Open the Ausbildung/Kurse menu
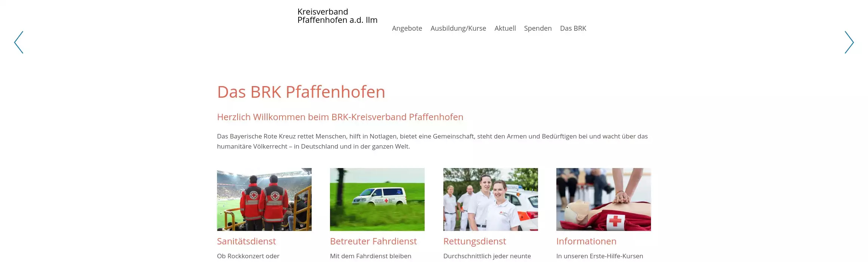Viewport: 868px width, 262px height. (458, 28)
